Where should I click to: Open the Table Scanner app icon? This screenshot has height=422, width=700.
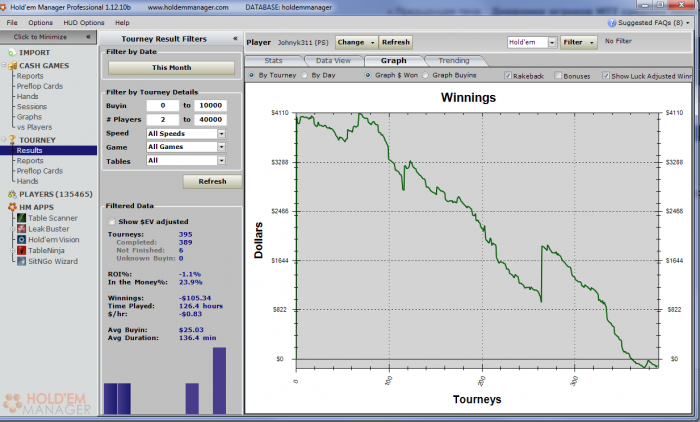(x=21, y=218)
